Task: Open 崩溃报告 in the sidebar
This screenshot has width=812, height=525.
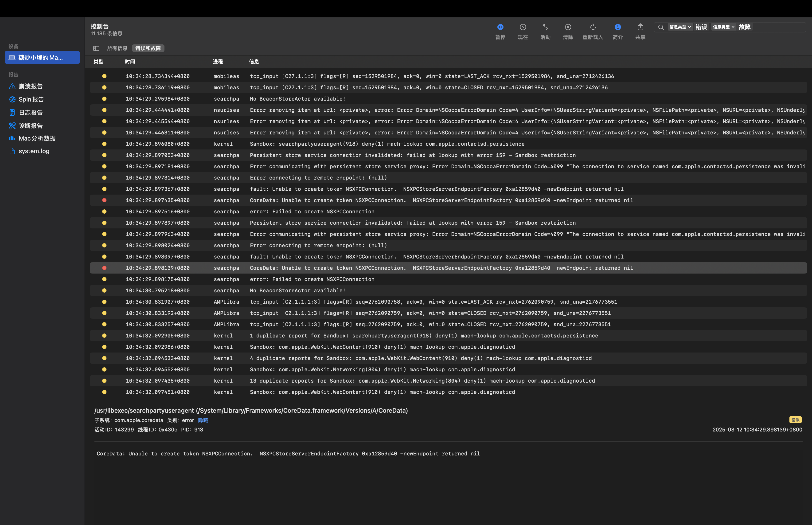Action: [x=31, y=86]
